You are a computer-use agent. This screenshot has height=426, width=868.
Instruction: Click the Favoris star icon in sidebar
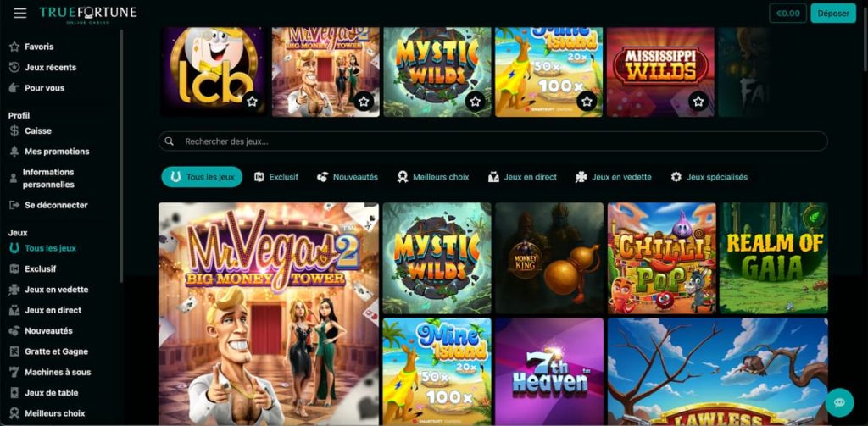[14, 47]
